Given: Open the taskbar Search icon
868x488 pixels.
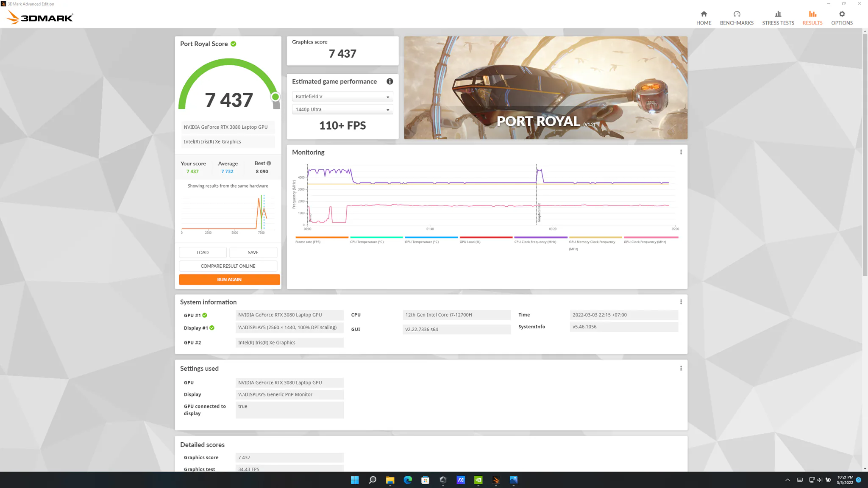Looking at the screenshot, I should (373, 480).
